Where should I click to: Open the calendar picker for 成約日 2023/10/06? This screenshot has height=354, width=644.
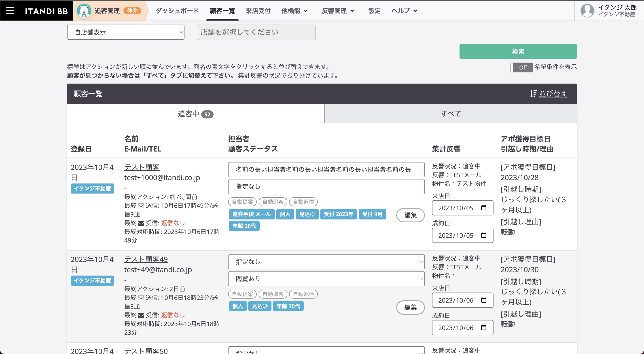coord(483,327)
